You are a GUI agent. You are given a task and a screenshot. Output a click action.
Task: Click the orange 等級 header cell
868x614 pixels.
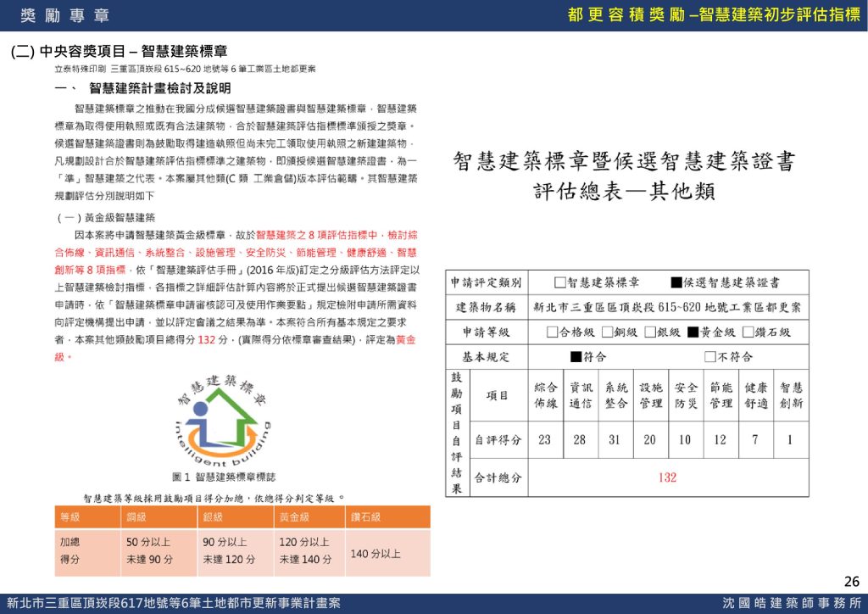[87, 517]
